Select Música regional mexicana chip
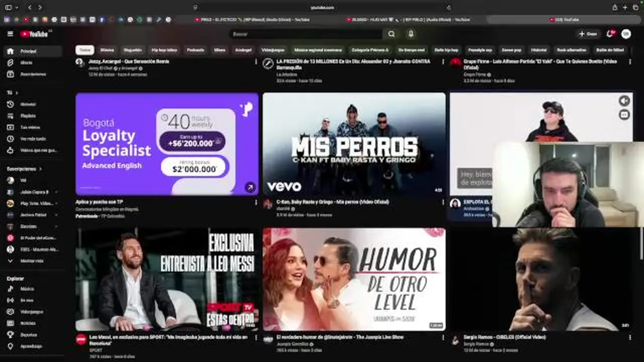This screenshot has width=644, height=362. click(318, 50)
